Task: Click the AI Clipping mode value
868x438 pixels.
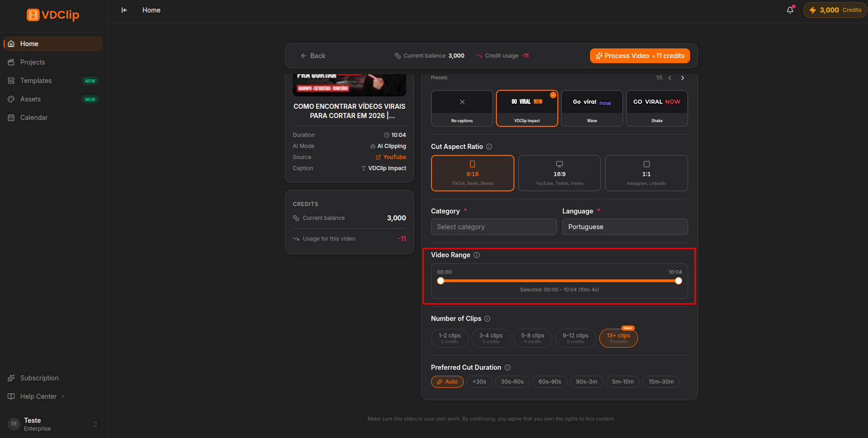Action: [x=388, y=146]
